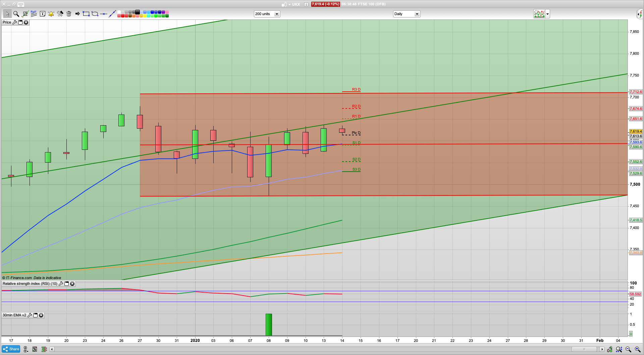Open the 200 units dropdown
The height and width of the screenshot is (355, 644).
click(277, 14)
